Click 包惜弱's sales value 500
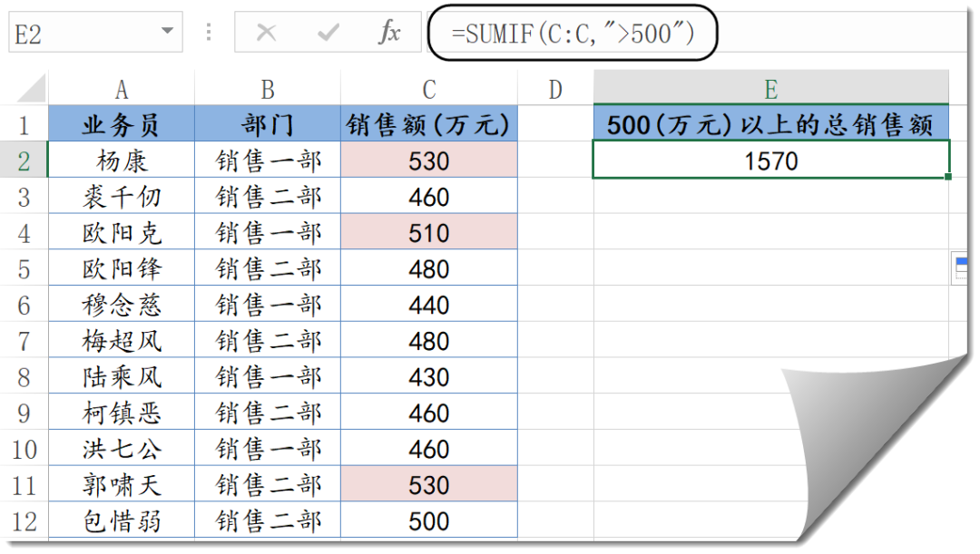Viewport: 980px width, 554px height. click(428, 520)
